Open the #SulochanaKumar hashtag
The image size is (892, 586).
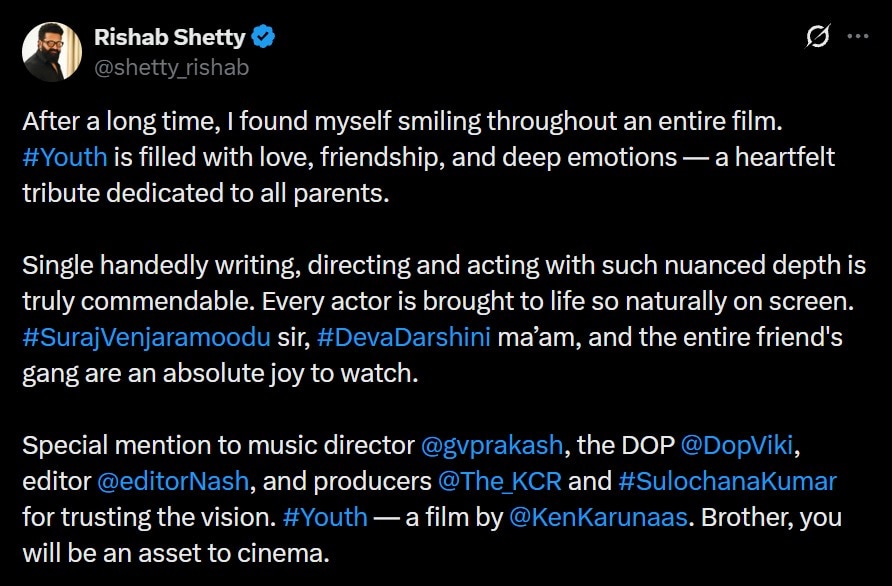click(x=727, y=481)
